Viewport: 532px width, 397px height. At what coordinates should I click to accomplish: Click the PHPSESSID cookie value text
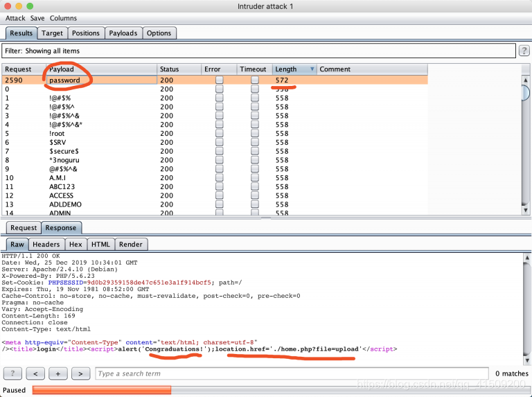(x=149, y=283)
